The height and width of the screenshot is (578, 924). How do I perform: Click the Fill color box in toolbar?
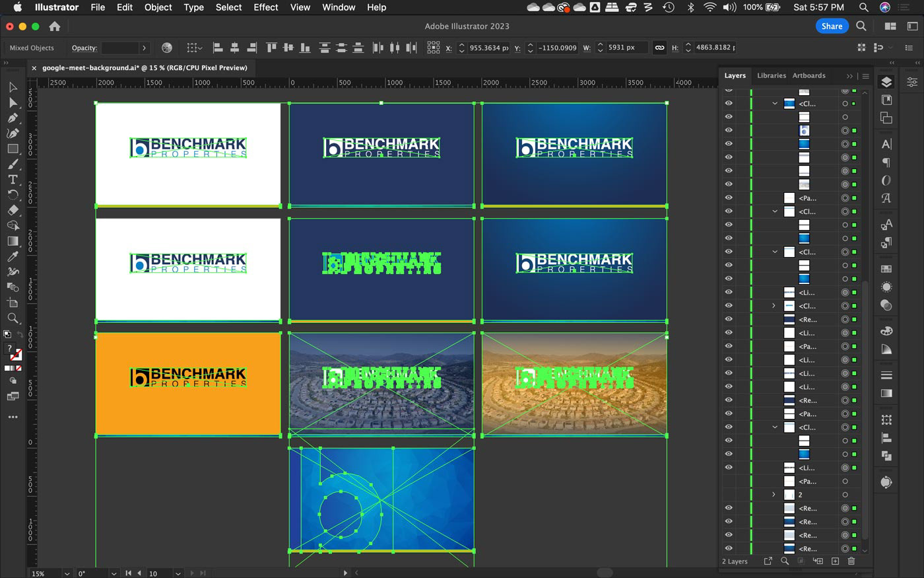[x=10, y=349]
